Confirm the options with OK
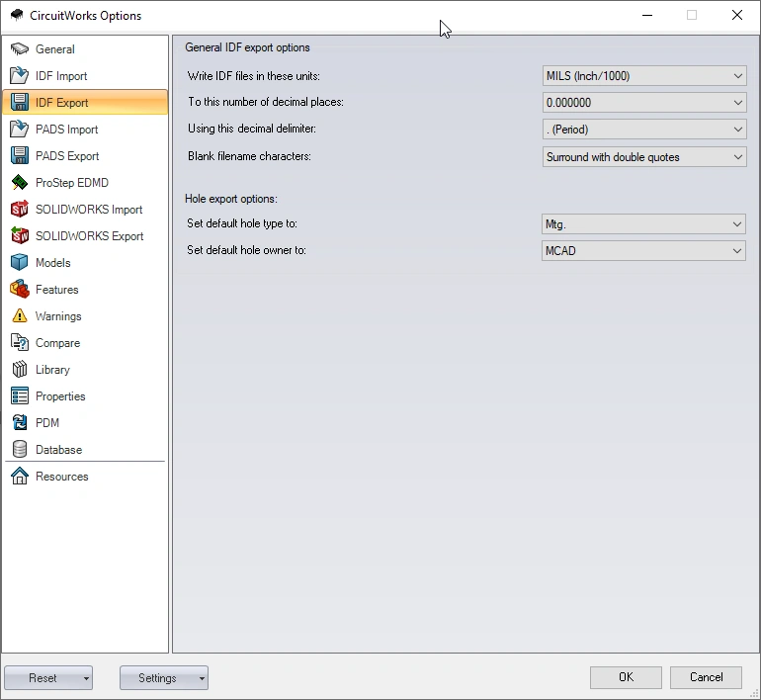This screenshot has height=700, width=761. coord(626,677)
